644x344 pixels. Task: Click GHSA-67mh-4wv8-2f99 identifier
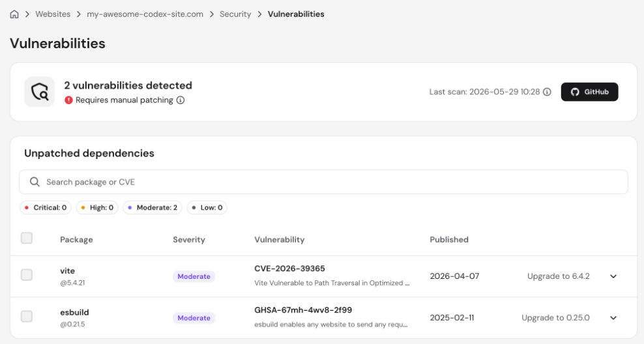point(303,310)
